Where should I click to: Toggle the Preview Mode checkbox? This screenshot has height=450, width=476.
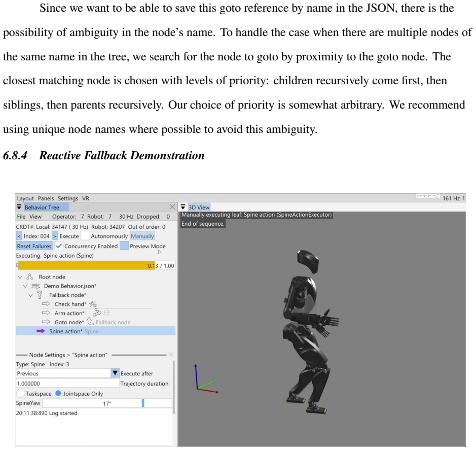[124, 246]
